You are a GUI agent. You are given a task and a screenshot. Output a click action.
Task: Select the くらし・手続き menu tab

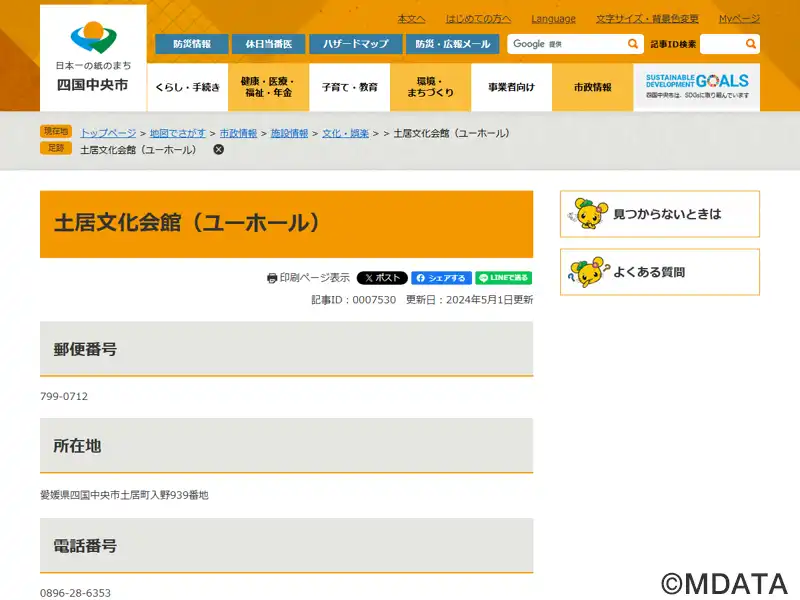coord(188,87)
